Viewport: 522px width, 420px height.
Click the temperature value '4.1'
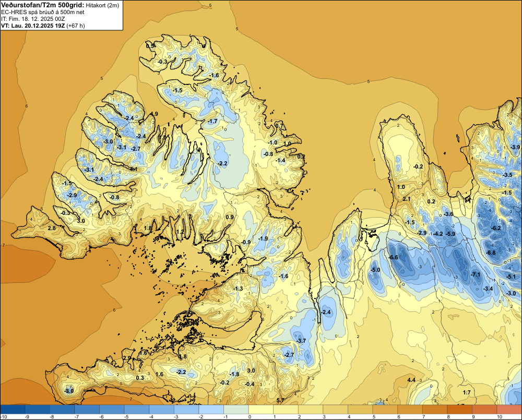134,169
